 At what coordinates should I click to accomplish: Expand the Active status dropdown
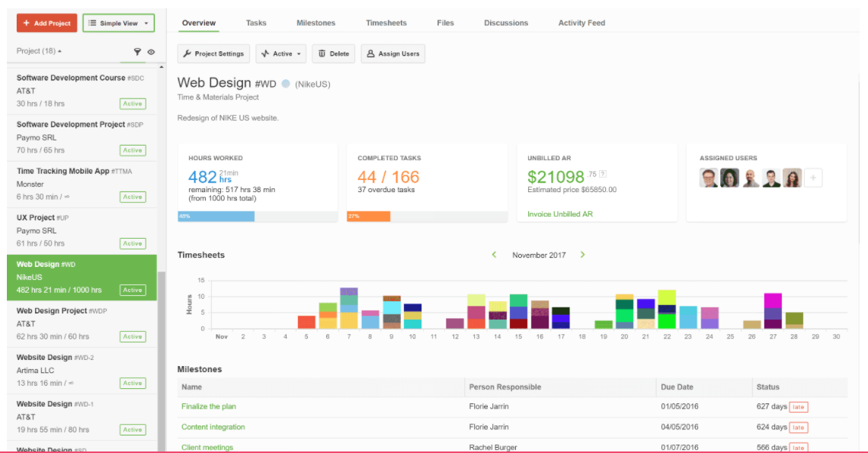point(281,54)
